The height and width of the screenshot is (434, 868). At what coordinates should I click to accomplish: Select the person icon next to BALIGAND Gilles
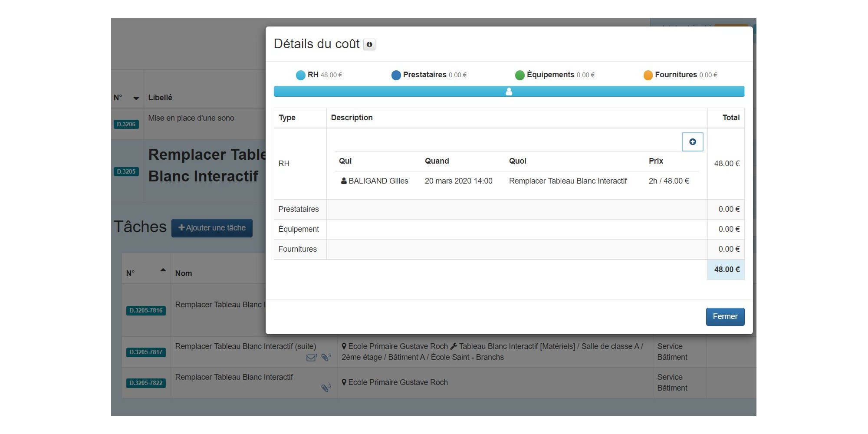344,181
